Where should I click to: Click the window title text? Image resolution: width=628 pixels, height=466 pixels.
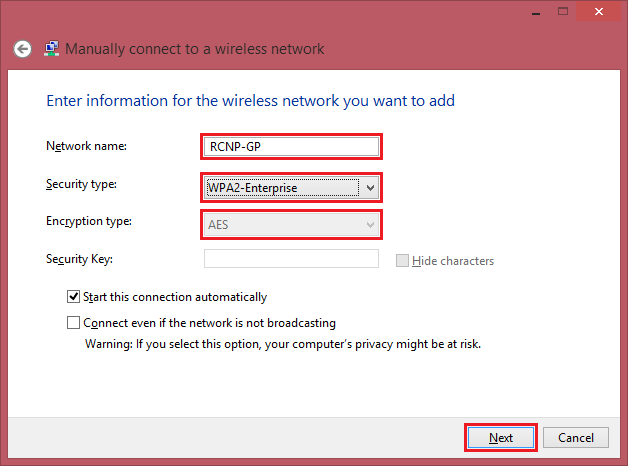(195, 49)
